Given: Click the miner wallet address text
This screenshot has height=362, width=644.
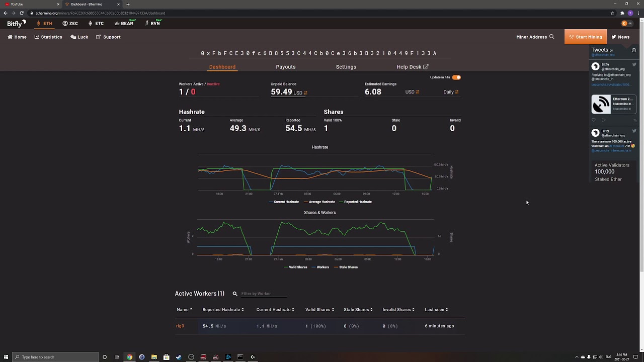Looking at the screenshot, I should [x=318, y=53].
